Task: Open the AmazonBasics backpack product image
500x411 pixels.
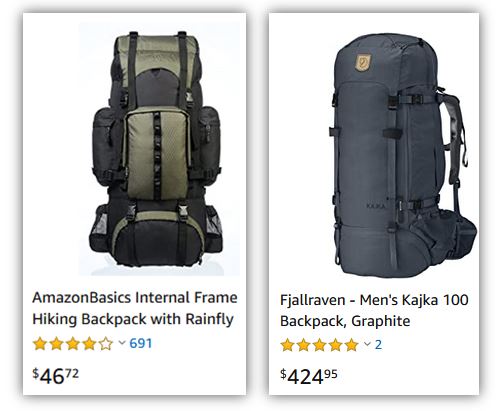Action: coord(159,149)
